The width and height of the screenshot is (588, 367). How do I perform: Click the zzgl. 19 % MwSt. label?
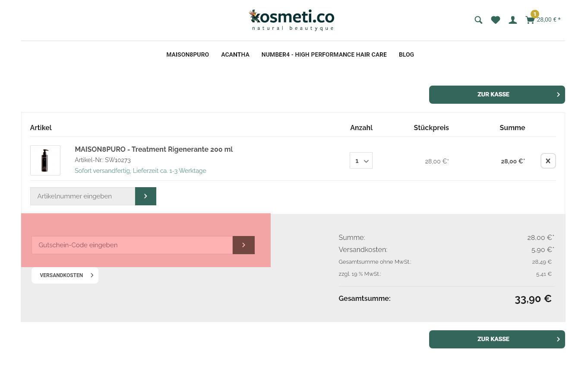click(360, 274)
